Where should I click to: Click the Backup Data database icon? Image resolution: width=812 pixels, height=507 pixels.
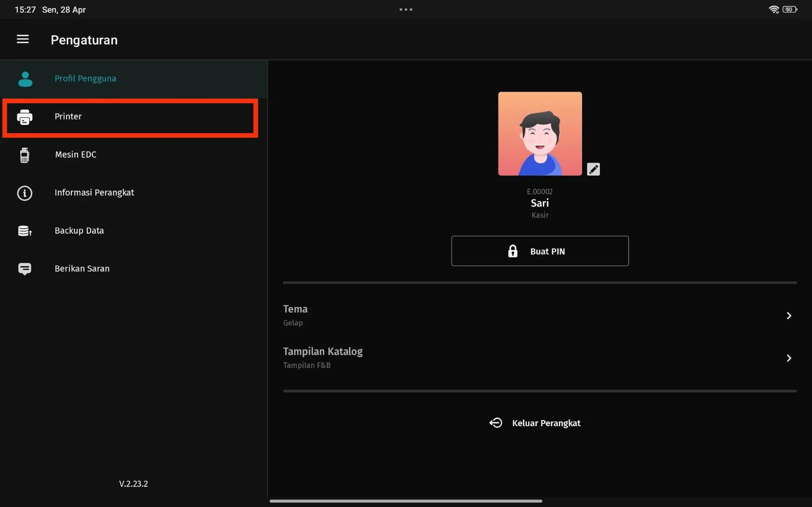point(24,231)
